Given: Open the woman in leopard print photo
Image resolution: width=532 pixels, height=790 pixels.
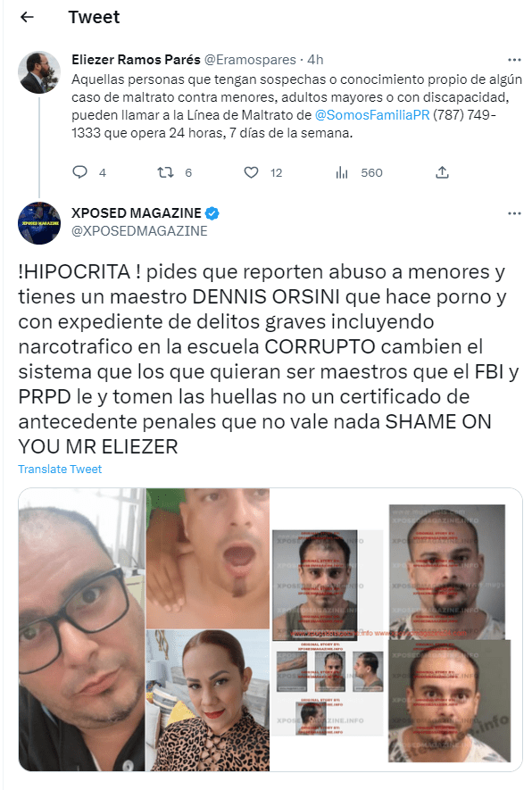Looking at the screenshot, I should 208,701.
